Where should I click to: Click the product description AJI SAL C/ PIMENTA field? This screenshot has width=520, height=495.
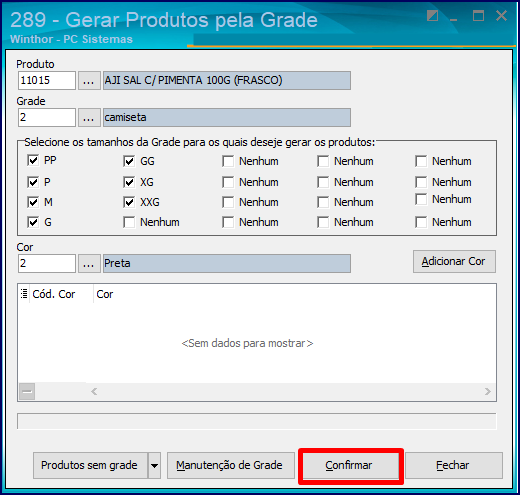[x=227, y=81]
